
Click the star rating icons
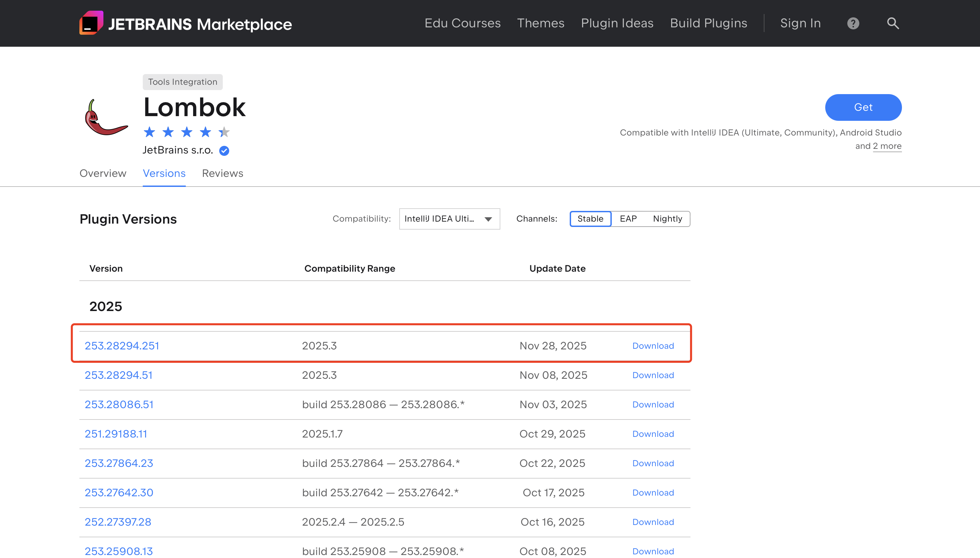186,132
